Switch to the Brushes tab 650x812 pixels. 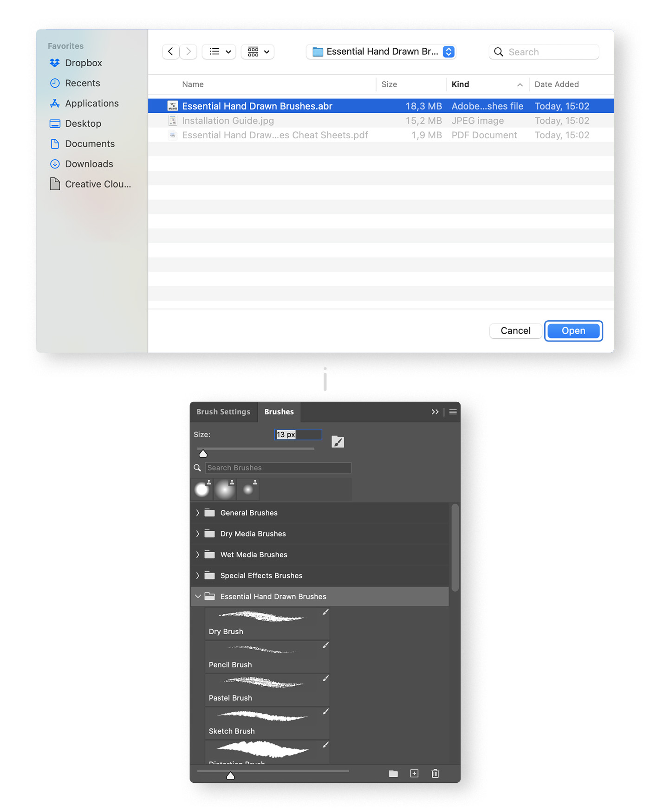(279, 412)
